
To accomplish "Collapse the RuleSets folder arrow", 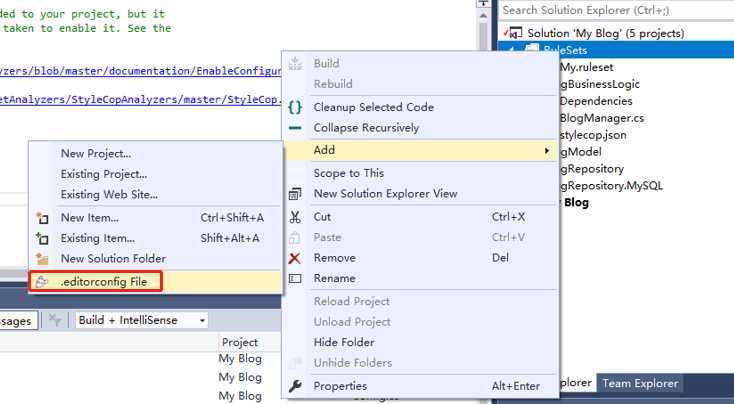I will 512,50.
